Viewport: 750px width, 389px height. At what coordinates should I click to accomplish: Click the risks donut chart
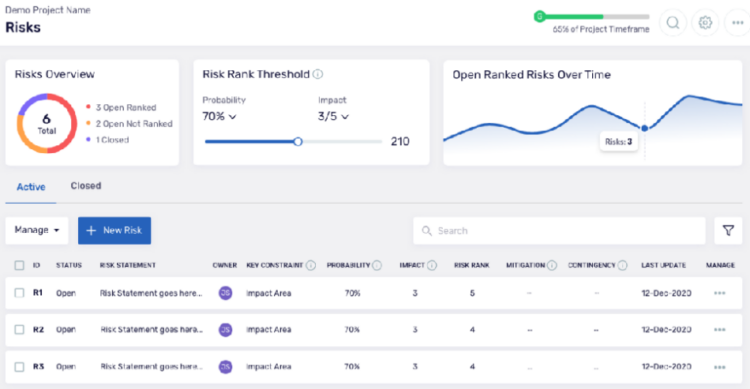(x=47, y=123)
